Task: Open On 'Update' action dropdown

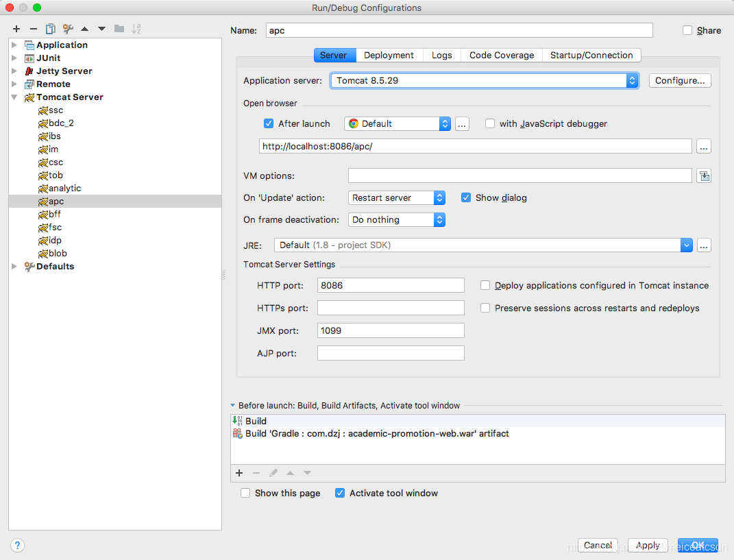Action: click(397, 197)
